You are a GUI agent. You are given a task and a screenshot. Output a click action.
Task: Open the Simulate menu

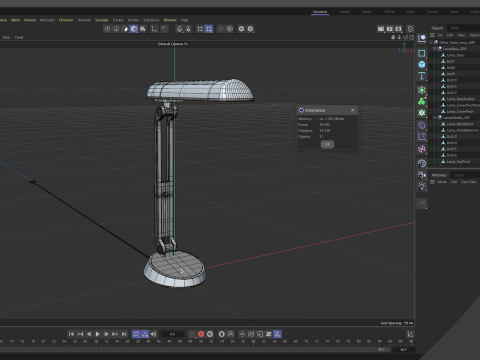[x=102, y=20]
